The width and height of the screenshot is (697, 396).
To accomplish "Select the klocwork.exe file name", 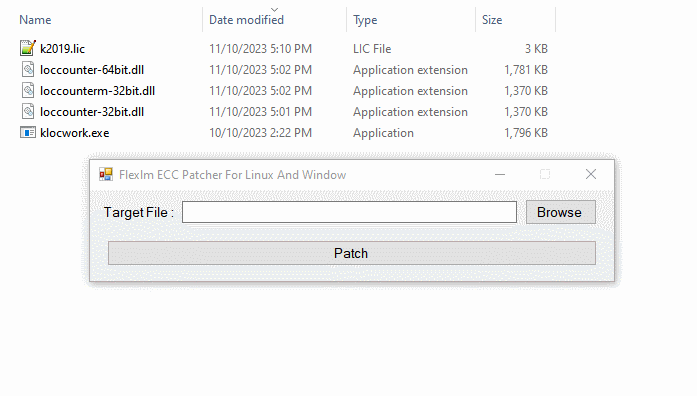I will [x=75, y=133].
